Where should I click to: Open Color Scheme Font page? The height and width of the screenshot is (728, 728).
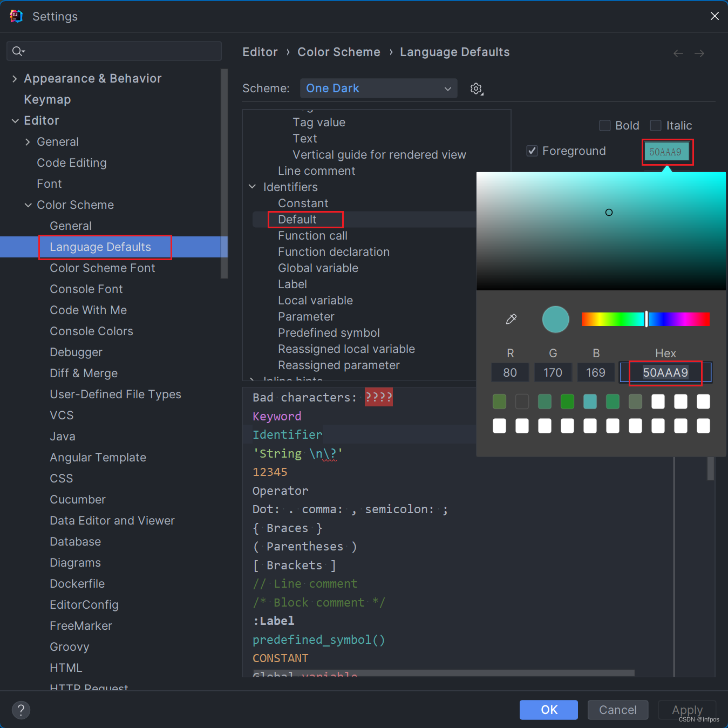(103, 268)
